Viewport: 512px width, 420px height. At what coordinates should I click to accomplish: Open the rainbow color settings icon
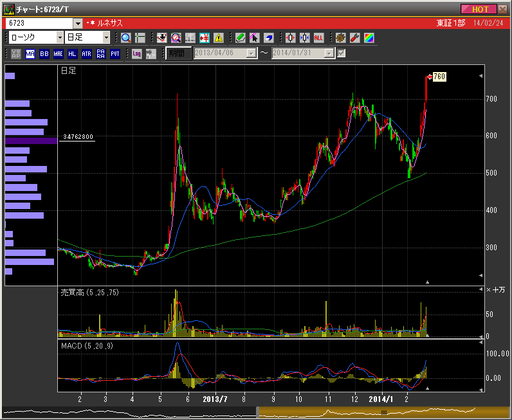pyautogui.click(x=369, y=38)
